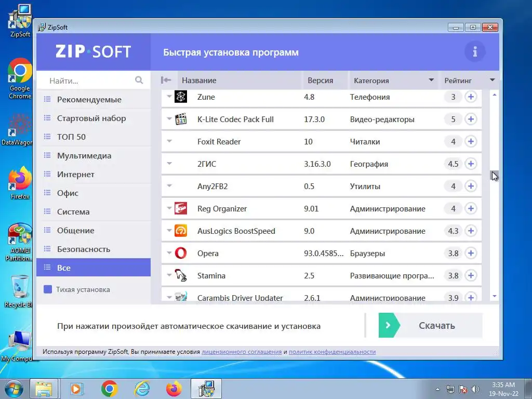Expand details for 2ГИС row
Screen dimensions: 532x399
click(x=169, y=164)
